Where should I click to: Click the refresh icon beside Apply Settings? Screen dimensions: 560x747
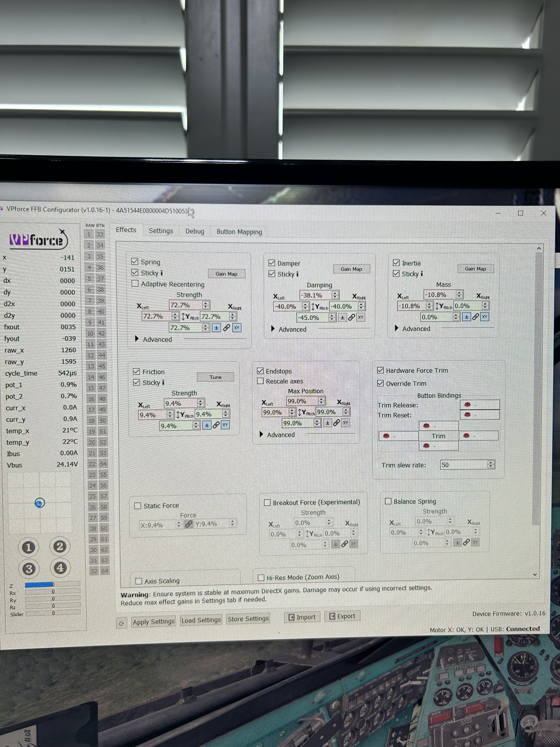(x=121, y=623)
